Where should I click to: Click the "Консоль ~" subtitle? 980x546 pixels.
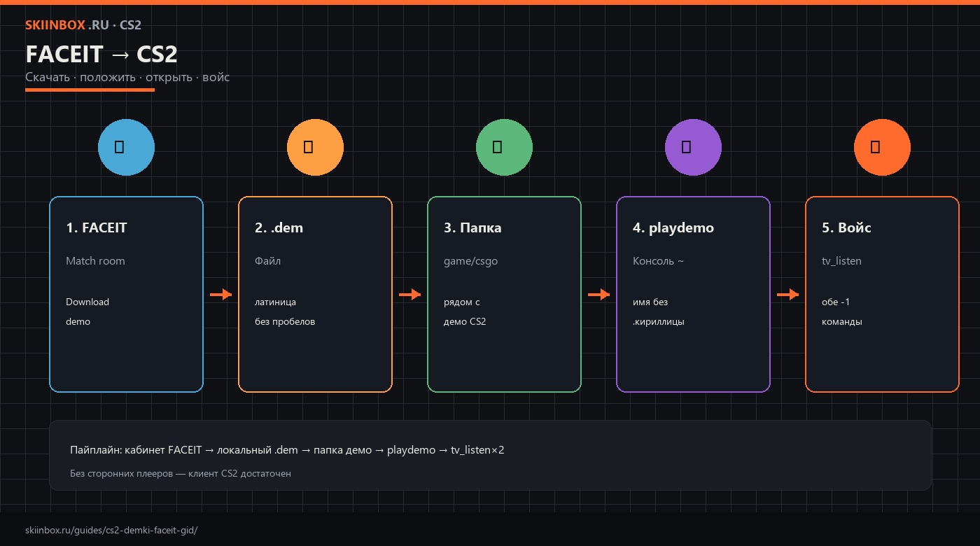[658, 260]
